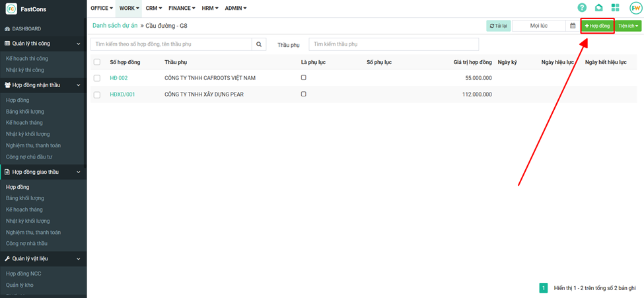Click the Thầu phụ search input field
The height and width of the screenshot is (298, 644).
point(375,44)
